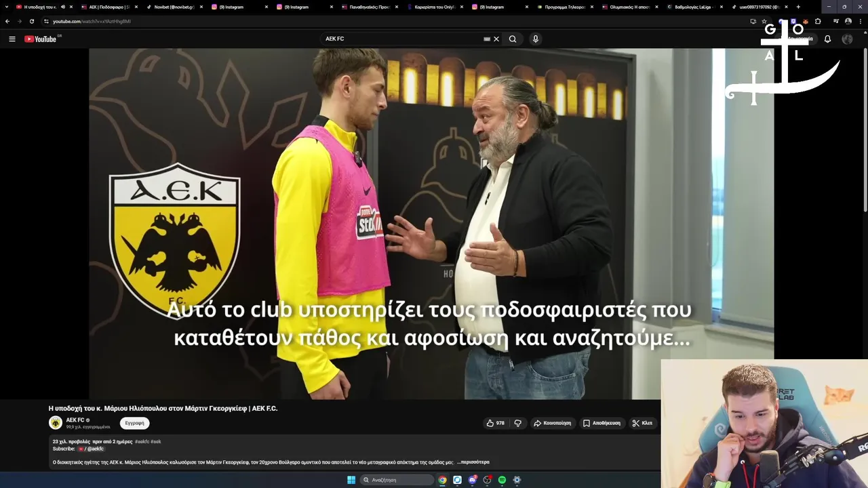This screenshot has height=488, width=868.
Task: Open the Chrome three-dot menu
Action: (861, 21)
